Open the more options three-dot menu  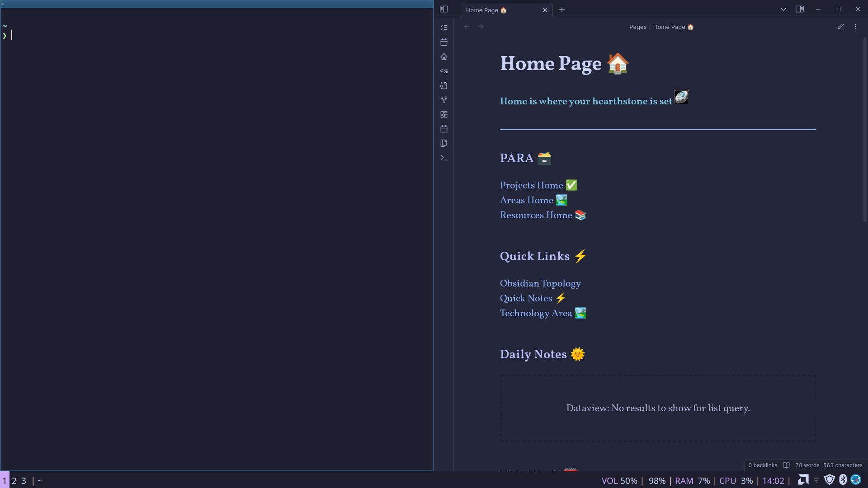855,27
